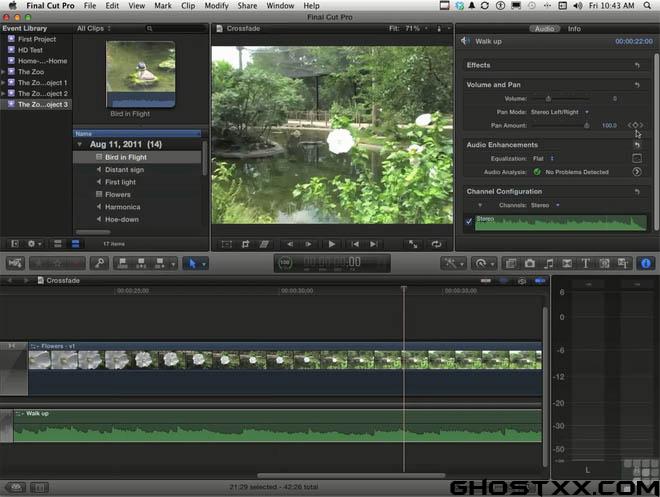
Task: Open the Modify menu
Action: pyautogui.click(x=216, y=5)
